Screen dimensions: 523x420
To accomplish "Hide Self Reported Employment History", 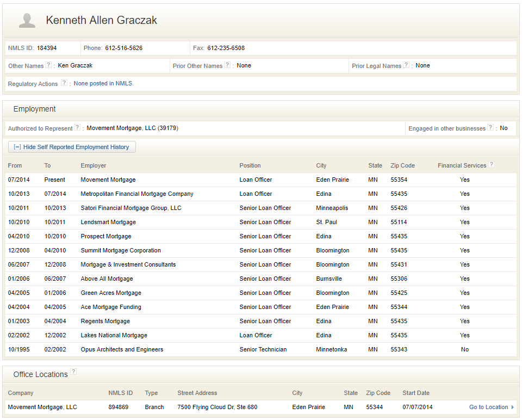I will (x=72, y=147).
